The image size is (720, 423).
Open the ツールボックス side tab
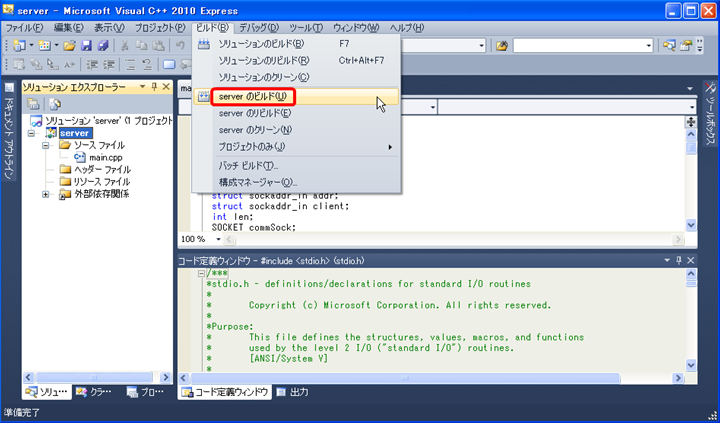710,113
